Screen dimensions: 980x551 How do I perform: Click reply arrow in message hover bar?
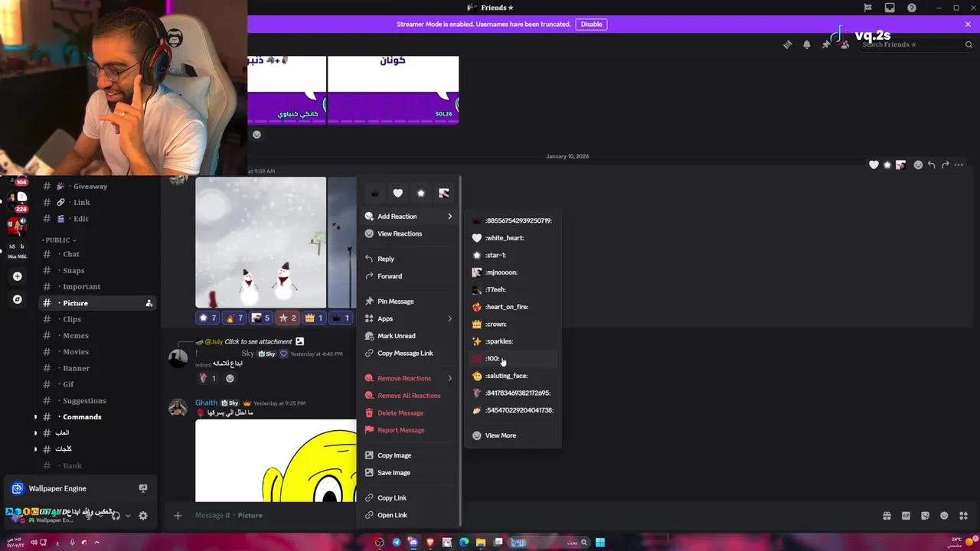coord(931,165)
